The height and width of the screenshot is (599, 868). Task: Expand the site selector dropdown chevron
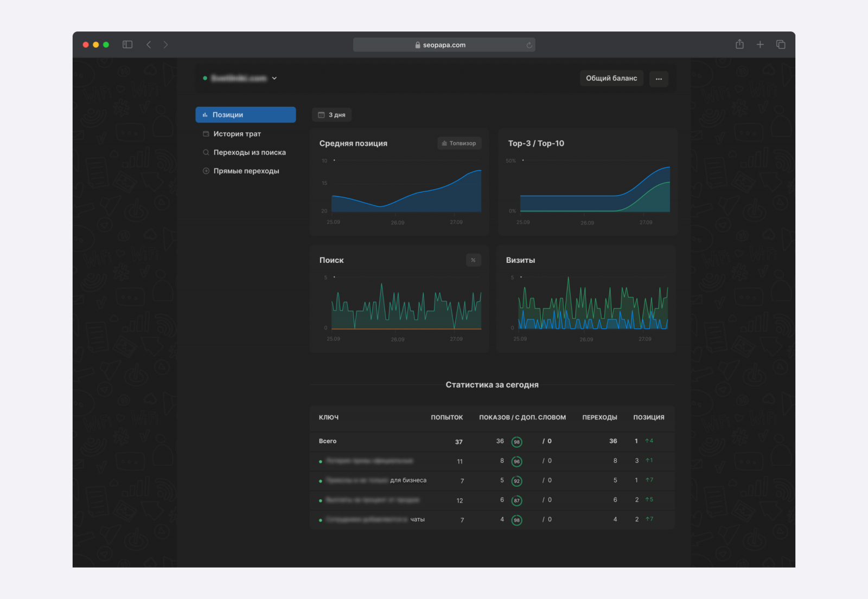click(275, 78)
